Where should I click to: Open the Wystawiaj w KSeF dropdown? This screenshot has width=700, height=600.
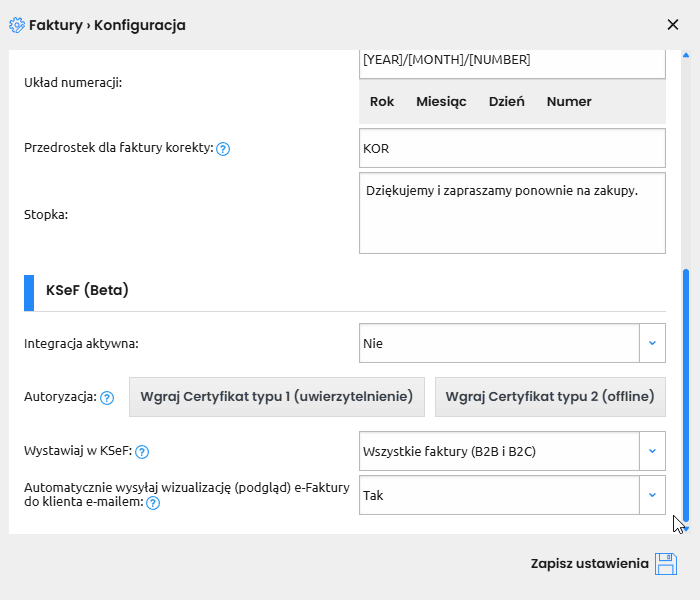[652, 450]
